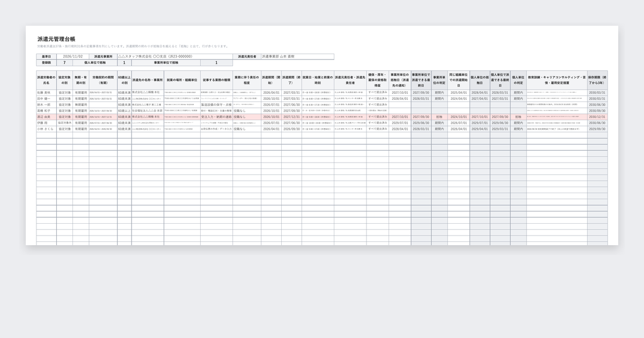This screenshot has height=338, width=644.
Task: Click the 派遣労働者の氏名 column header
Action: (46, 81)
